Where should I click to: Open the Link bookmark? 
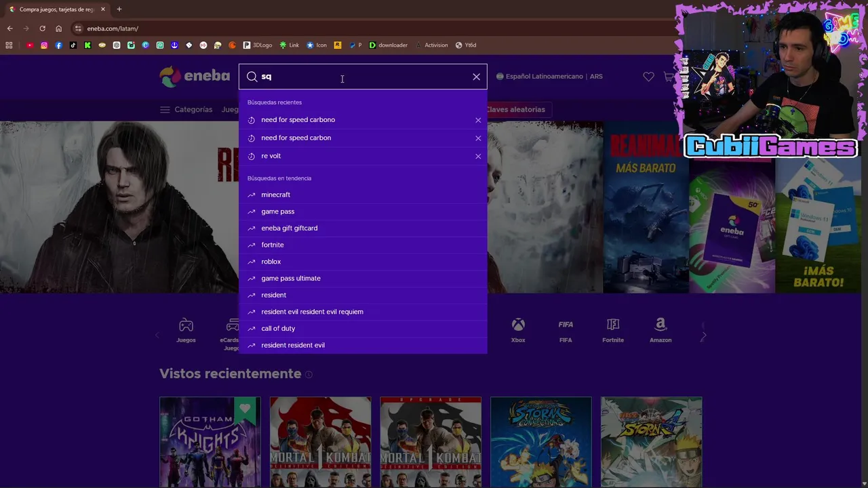(x=289, y=45)
